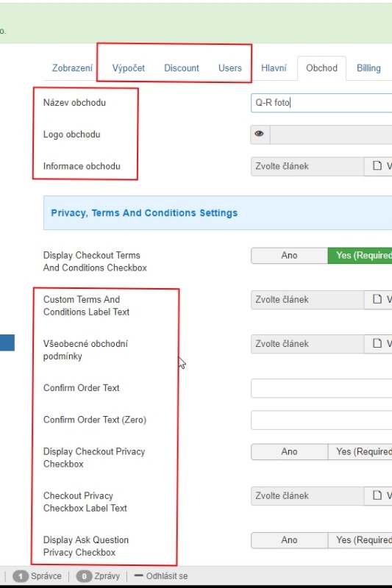Switch to the Discount tab
The height and width of the screenshot is (588, 392).
(x=182, y=68)
